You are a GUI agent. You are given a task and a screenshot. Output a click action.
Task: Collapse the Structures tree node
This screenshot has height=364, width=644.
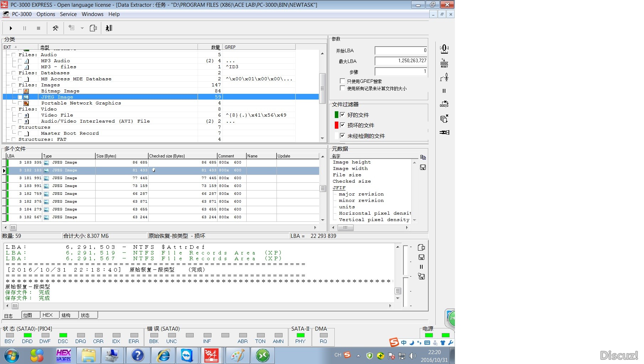tap(8, 127)
